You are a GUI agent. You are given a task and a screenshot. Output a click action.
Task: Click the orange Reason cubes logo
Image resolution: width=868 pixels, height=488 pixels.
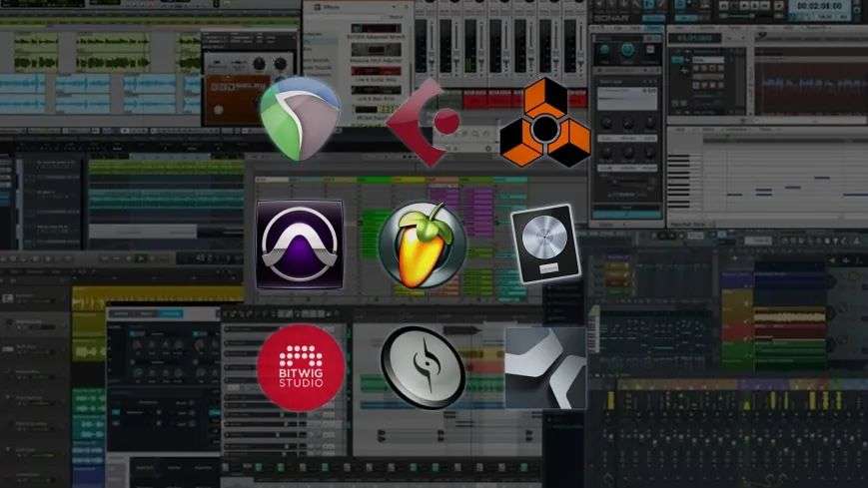pyautogui.click(x=545, y=123)
